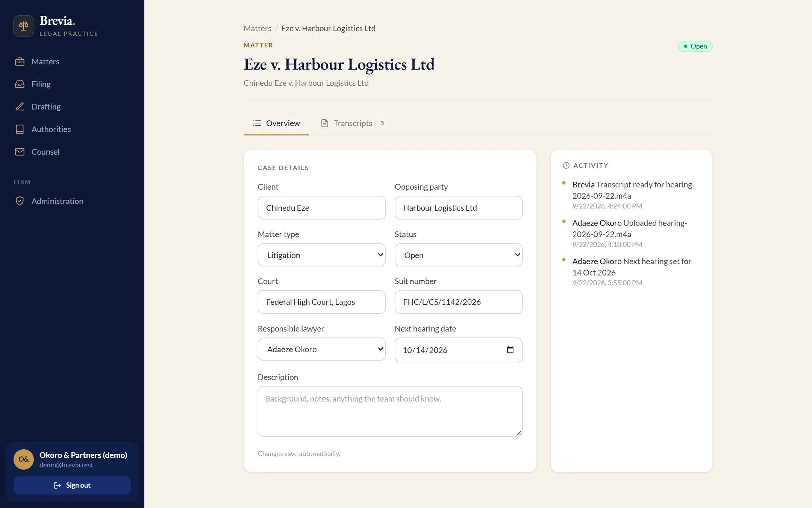Image resolution: width=812 pixels, height=508 pixels.
Task: Click the demo@brevia.test email text
Action: point(66,465)
